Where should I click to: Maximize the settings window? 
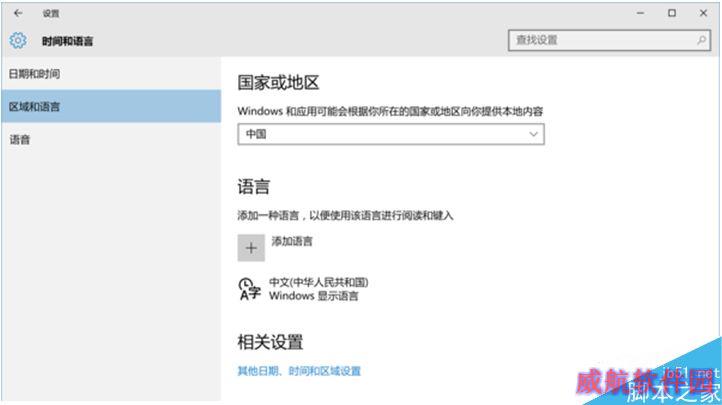tap(672, 13)
